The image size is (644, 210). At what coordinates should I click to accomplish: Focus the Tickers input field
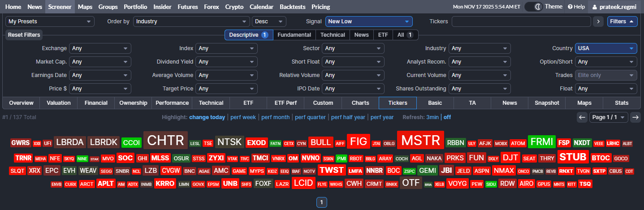(x=521, y=21)
